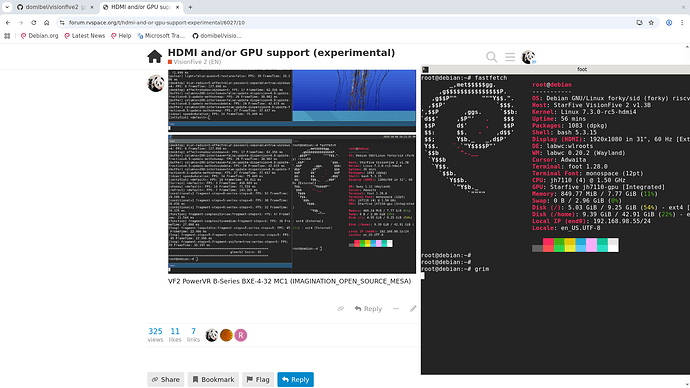Open the Latest News bookmark
The image size is (690, 388).
[x=84, y=36]
